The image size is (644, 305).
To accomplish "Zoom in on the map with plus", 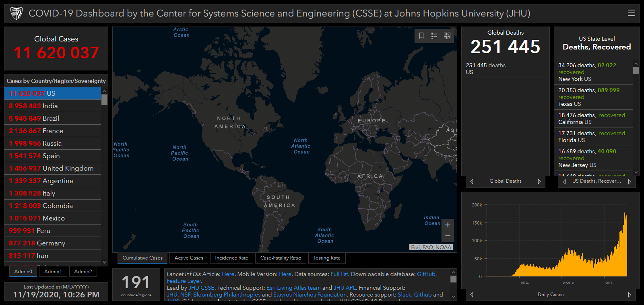I will [x=448, y=225].
